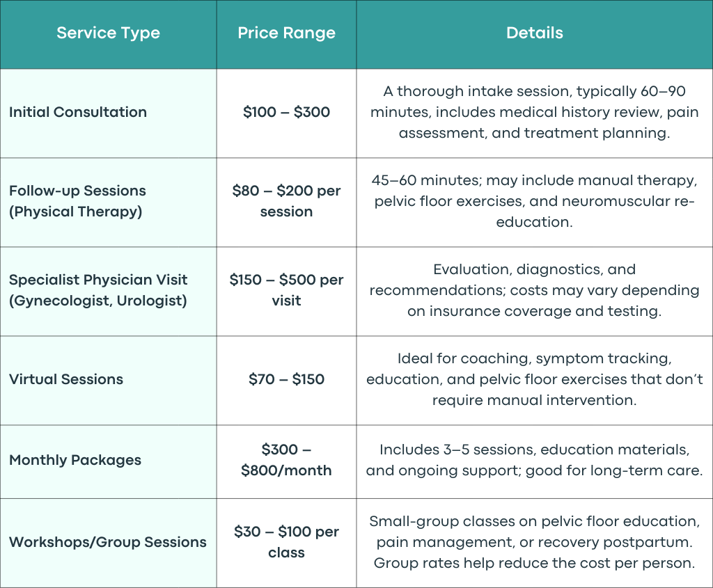Screen dimensions: 713x588
Task: Select Follow-up Sessions (Physical Therapy) cell
Action: coord(77,201)
